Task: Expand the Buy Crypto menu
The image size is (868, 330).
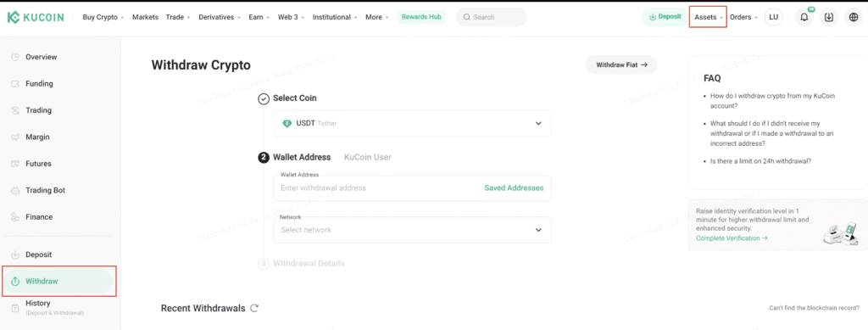Action: [103, 17]
